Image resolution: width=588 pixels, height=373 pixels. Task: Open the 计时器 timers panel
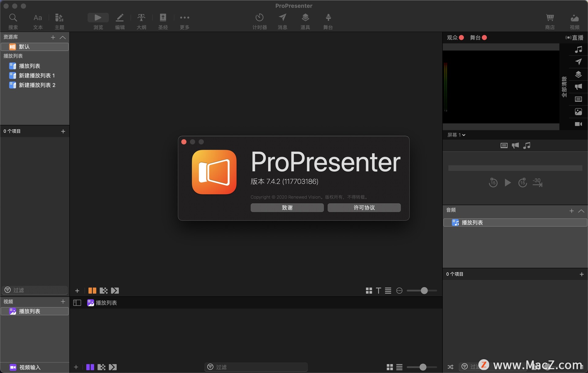coord(259,21)
